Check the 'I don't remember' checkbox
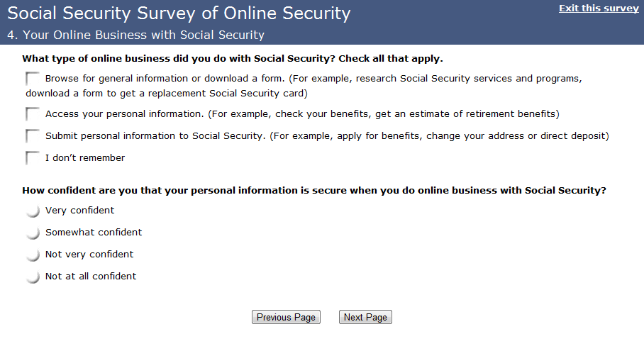 coord(33,158)
